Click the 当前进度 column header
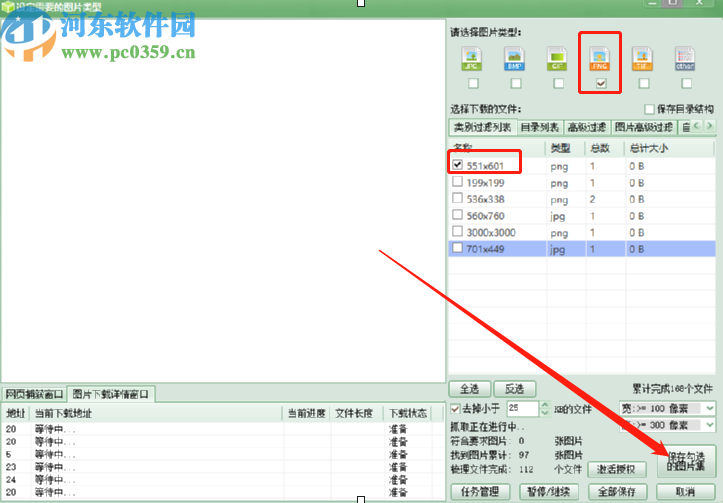 (x=307, y=413)
